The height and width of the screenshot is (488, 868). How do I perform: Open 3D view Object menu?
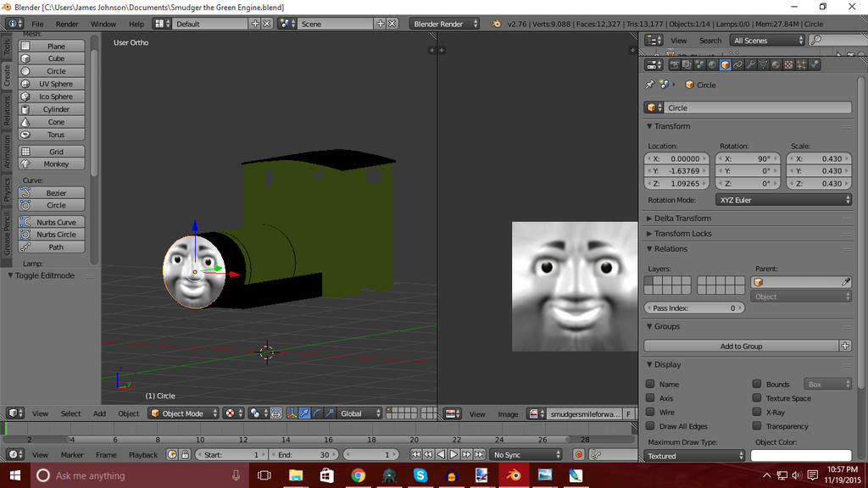tap(129, 413)
